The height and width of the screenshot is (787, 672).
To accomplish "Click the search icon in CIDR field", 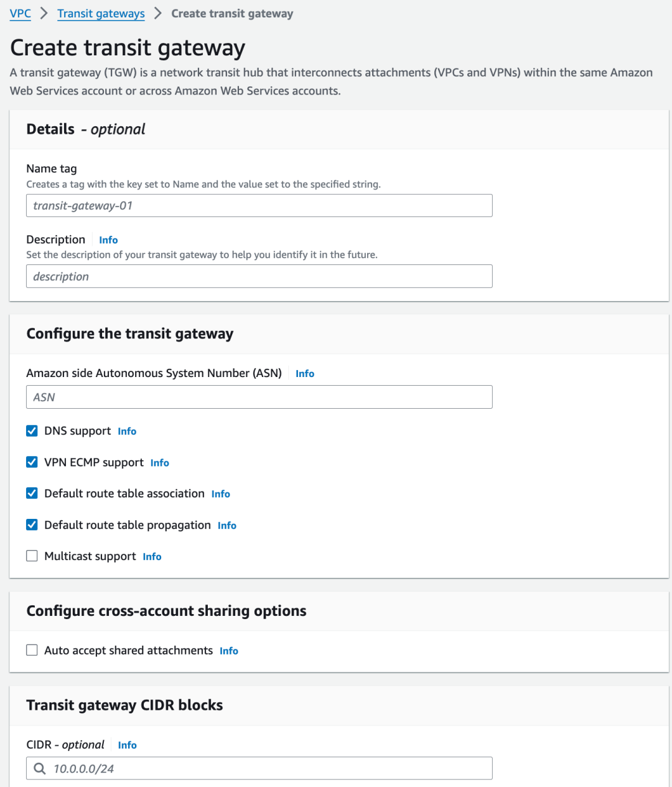I will 40,768.
